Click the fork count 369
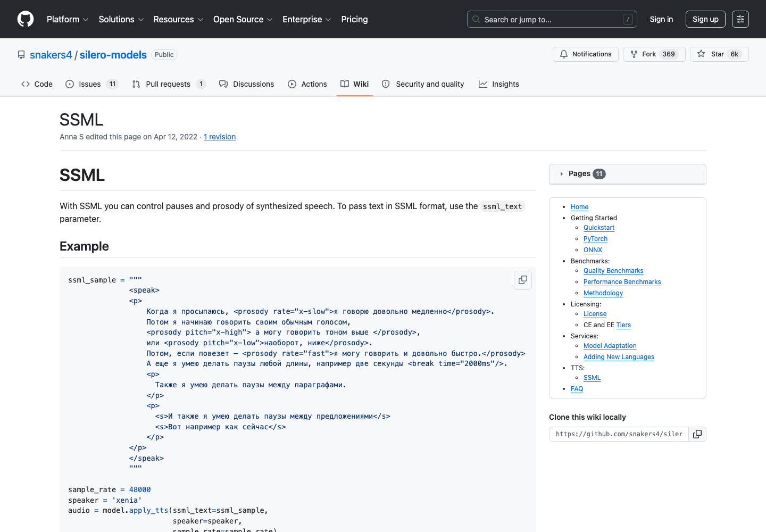The image size is (766, 532). (x=669, y=54)
